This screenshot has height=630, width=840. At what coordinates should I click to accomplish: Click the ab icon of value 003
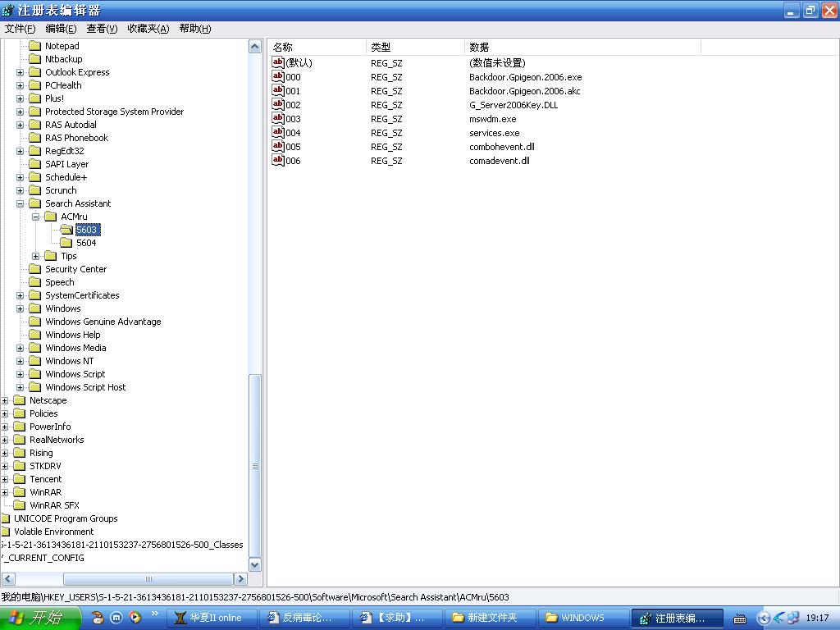pos(277,118)
